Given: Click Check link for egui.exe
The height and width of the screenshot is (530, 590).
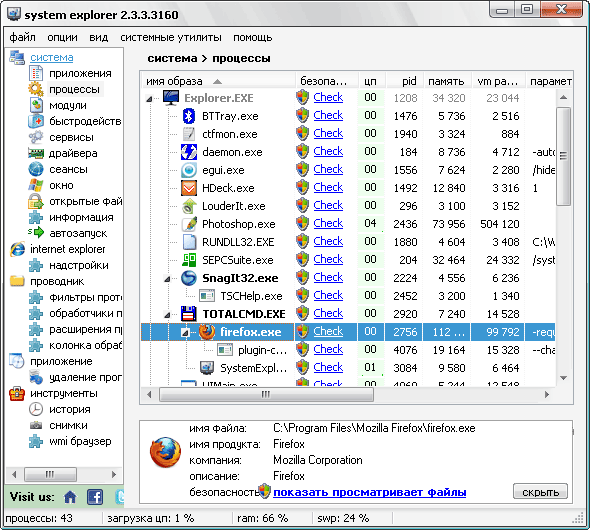Looking at the screenshot, I should pos(328,169).
